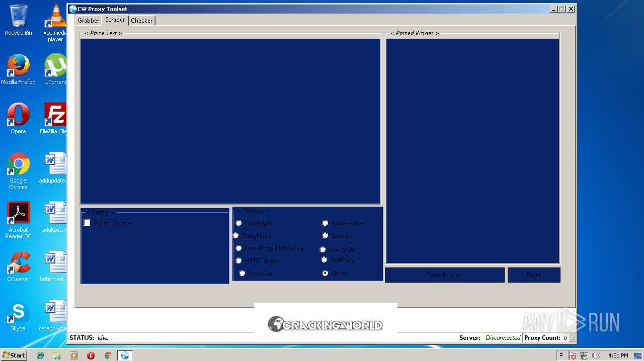Click the CW Proxy Toolset globe icon
The height and width of the screenshot is (362, 644).
(x=73, y=9)
